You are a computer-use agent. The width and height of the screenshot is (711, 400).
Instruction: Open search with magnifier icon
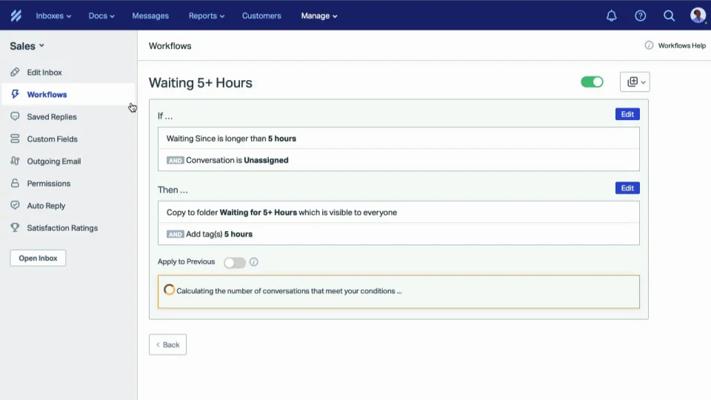[x=669, y=15]
